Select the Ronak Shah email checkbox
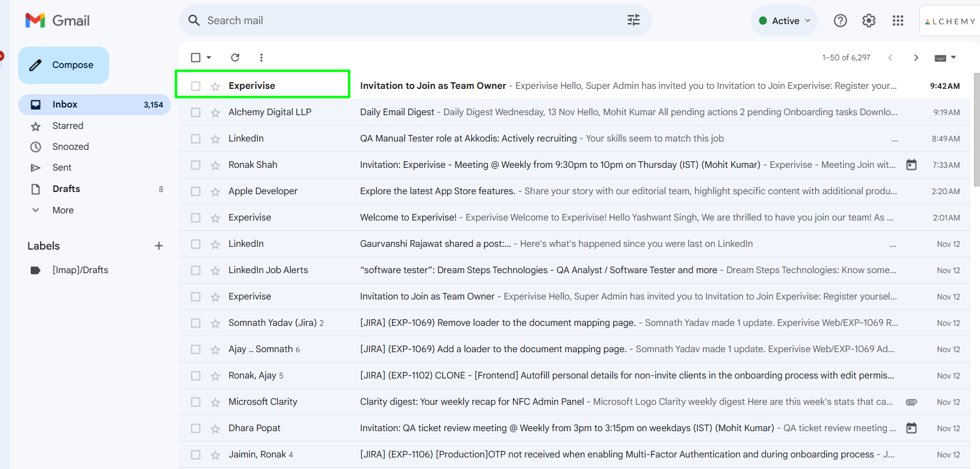This screenshot has width=980, height=469. [x=196, y=165]
